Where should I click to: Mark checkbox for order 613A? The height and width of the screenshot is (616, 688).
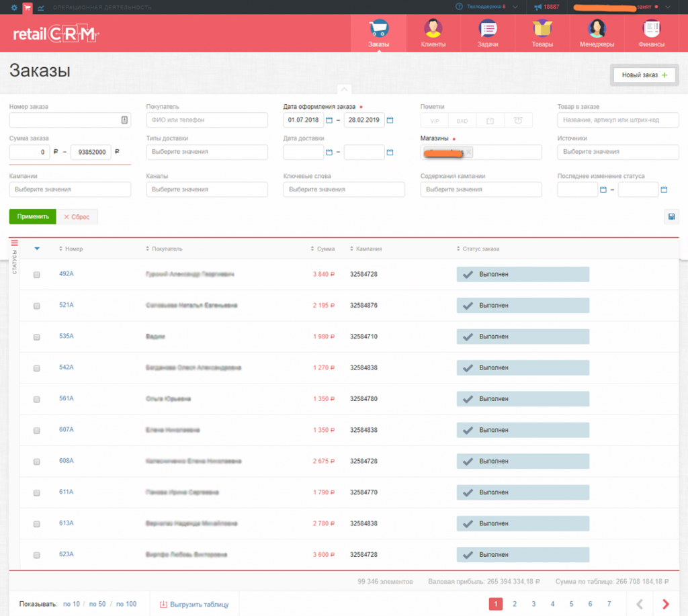37,524
